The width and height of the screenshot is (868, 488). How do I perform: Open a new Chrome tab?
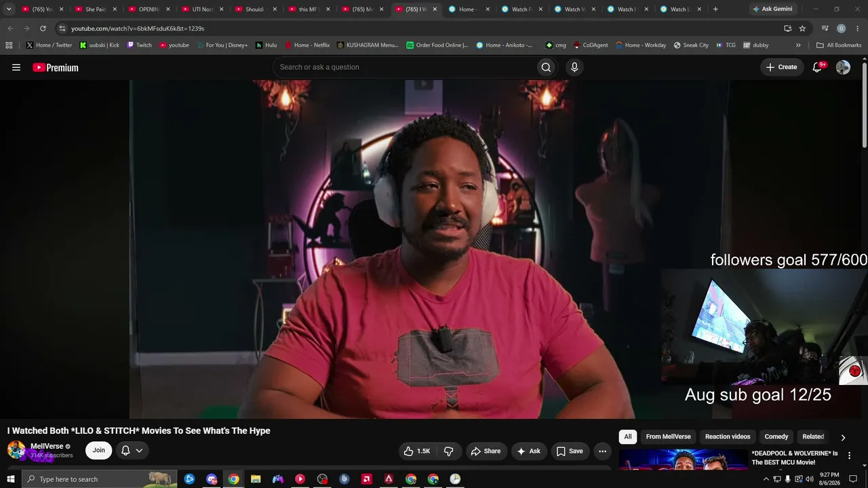tap(715, 9)
